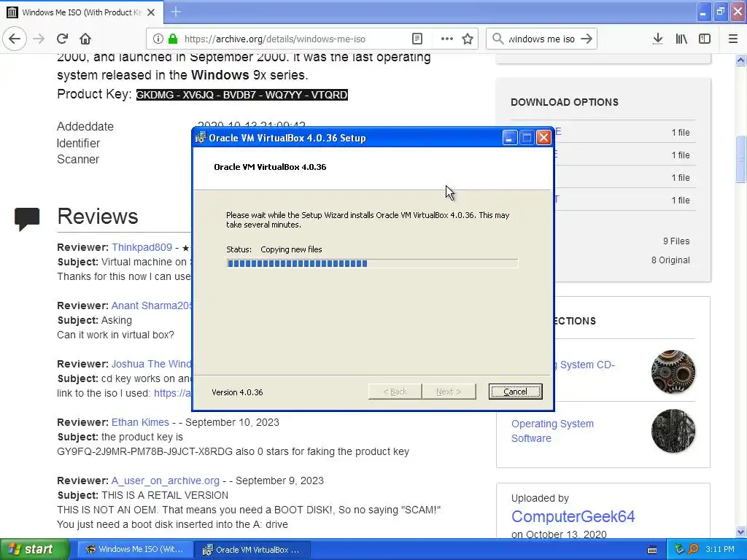Go back with the browser back arrow

tap(15, 39)
